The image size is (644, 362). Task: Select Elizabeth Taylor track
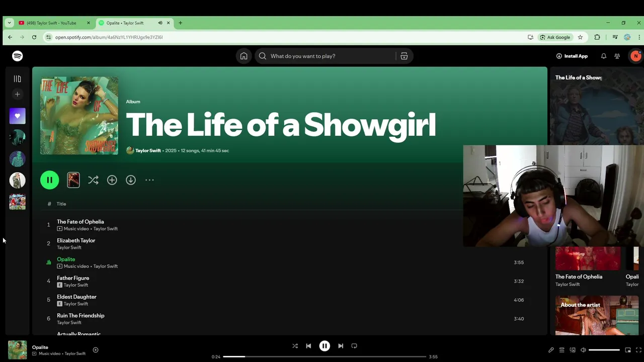tap(76, 240)
